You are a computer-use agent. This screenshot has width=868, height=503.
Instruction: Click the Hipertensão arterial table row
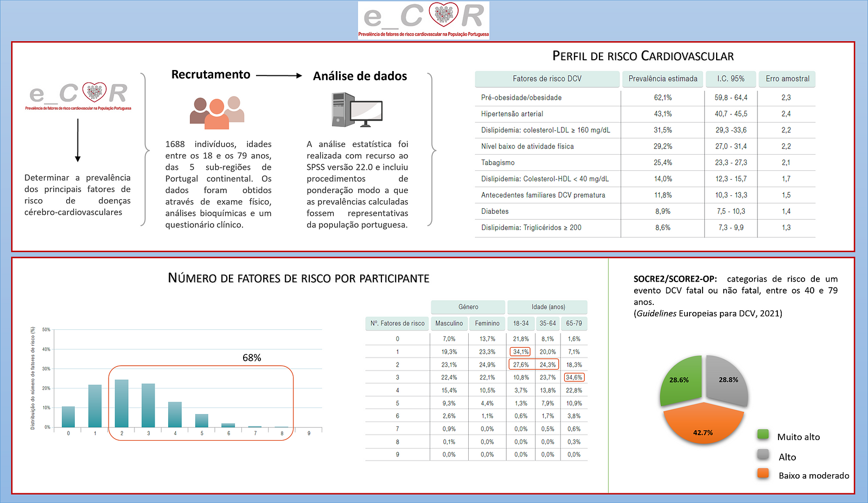point(645,114)
